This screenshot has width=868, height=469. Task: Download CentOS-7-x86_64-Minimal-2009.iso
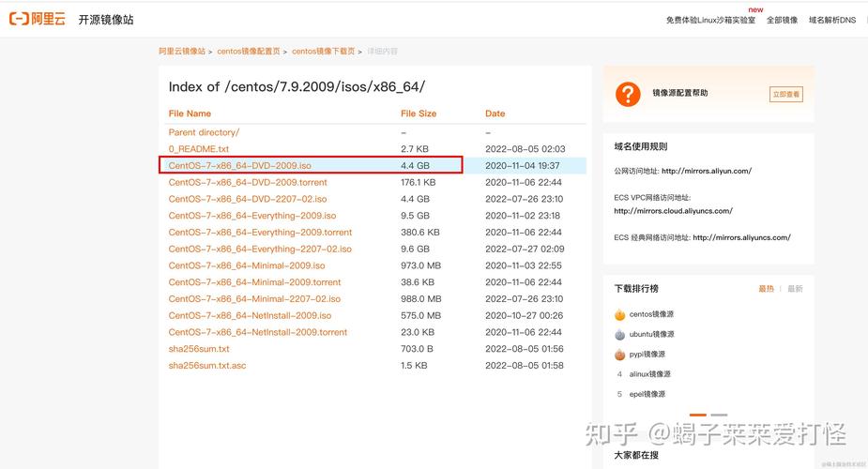click(247, 265)
